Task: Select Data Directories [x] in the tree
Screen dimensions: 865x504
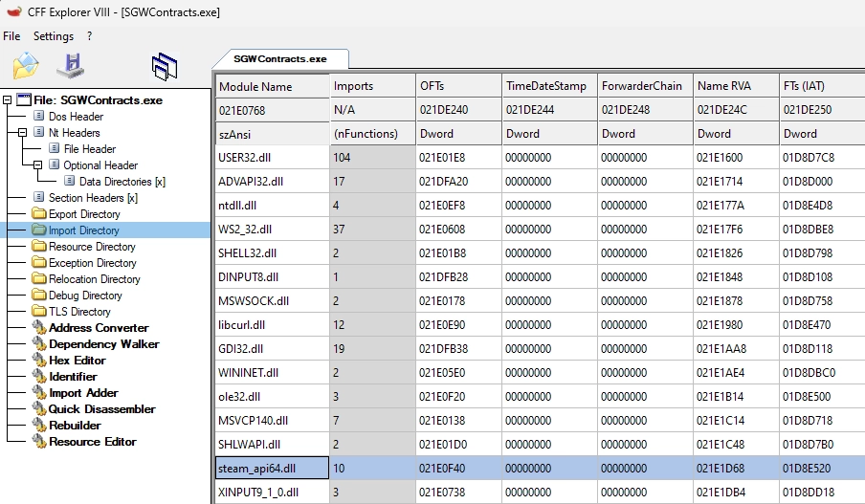Action: click(122, 181)
